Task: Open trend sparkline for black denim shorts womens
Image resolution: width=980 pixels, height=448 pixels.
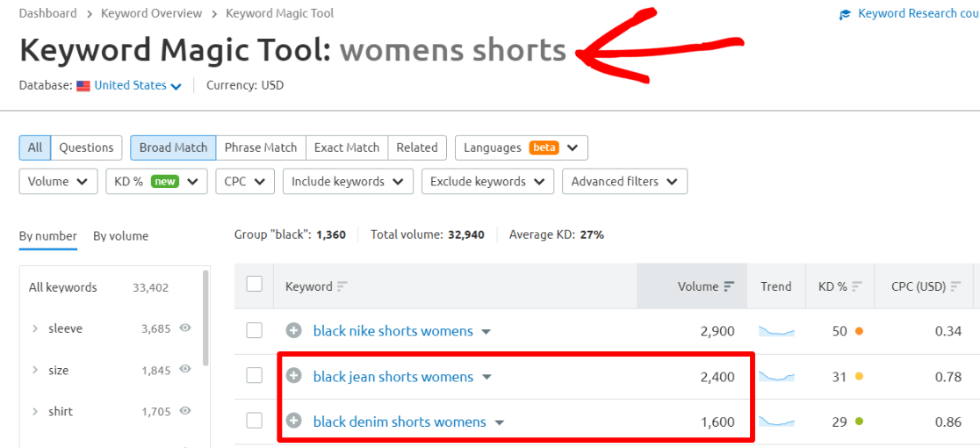Action: [x=776, y=421]
